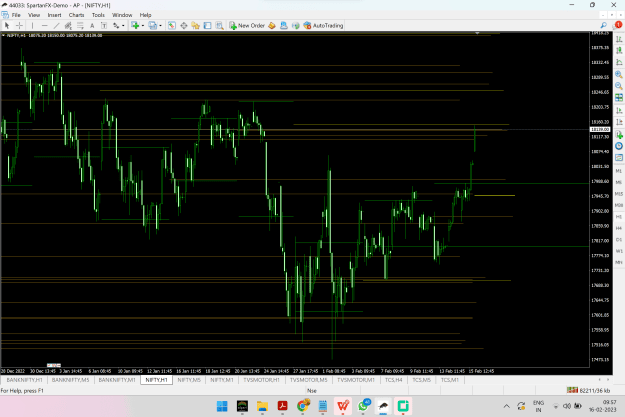Choose the Fibonacci retracement tool
This screenshot has width=625, height=417.
tap(80, 26)
